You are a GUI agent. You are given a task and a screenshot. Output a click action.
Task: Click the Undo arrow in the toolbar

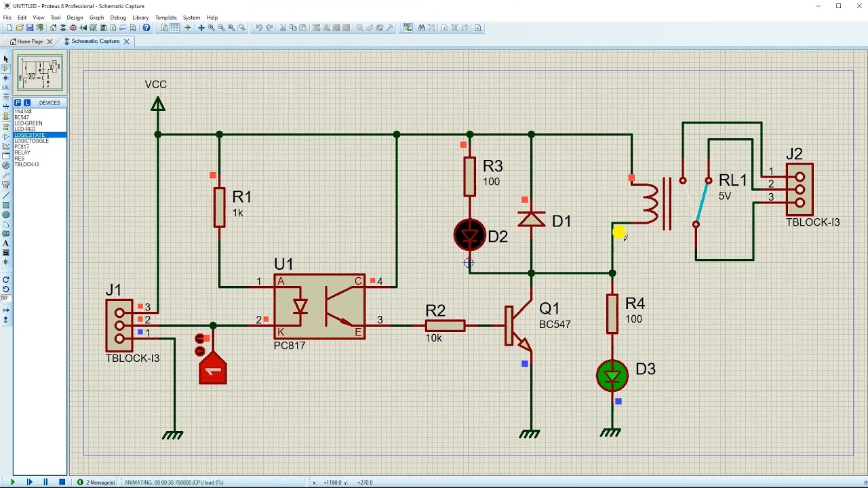[259, 28]
